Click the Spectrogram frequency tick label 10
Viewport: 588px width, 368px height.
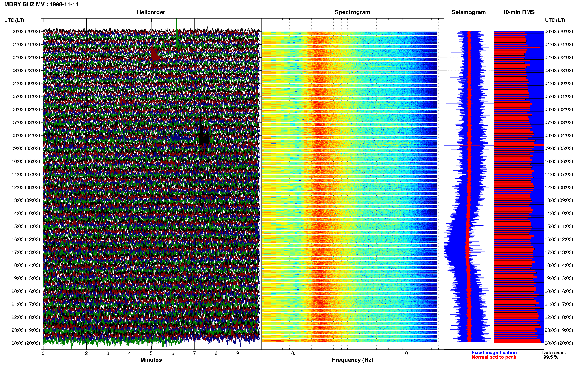pos(405,353)
